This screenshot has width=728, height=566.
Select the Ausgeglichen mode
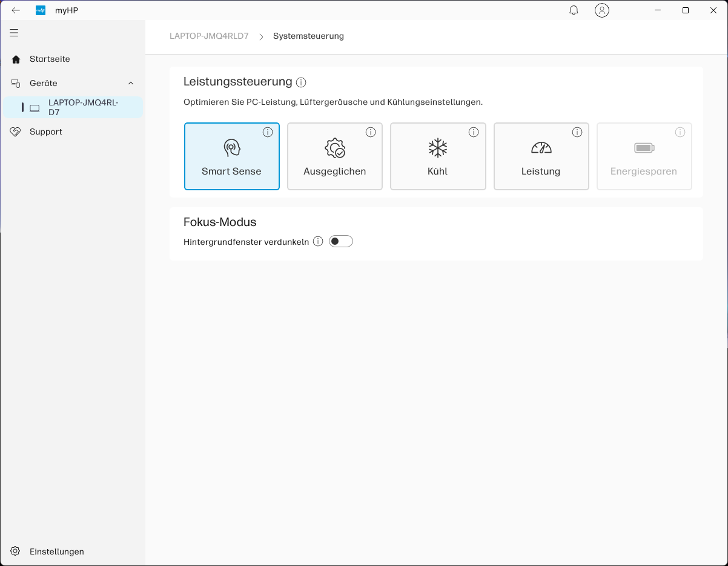(x=335, y=156)
